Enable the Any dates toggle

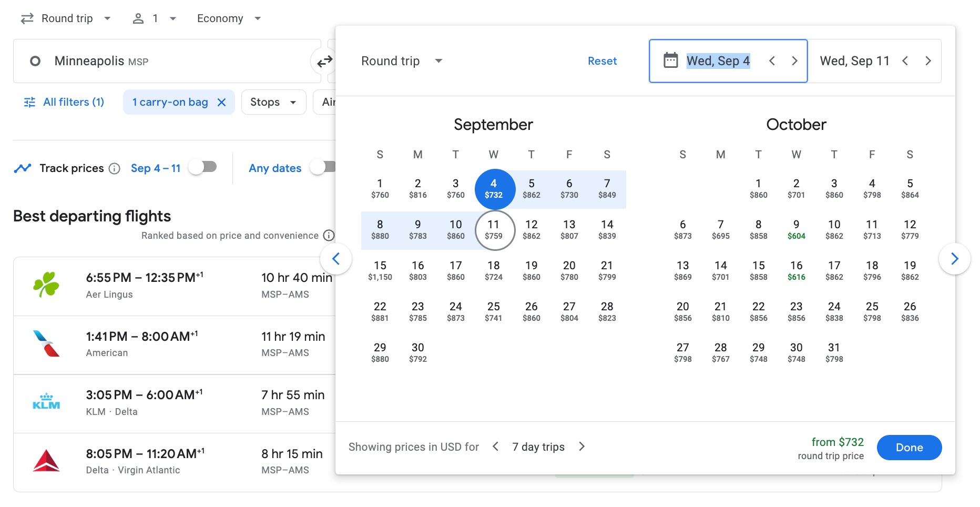323,166
